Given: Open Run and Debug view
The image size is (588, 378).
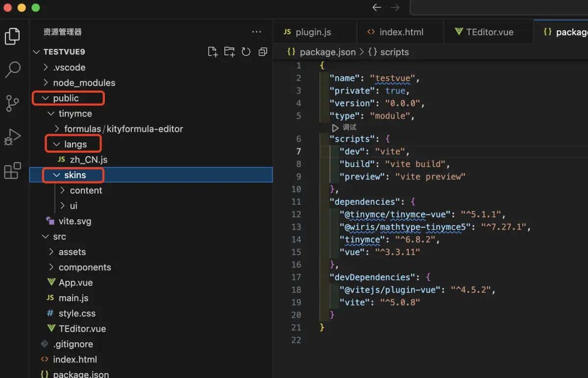Looking at the screenshot, I should coord(12,137).
